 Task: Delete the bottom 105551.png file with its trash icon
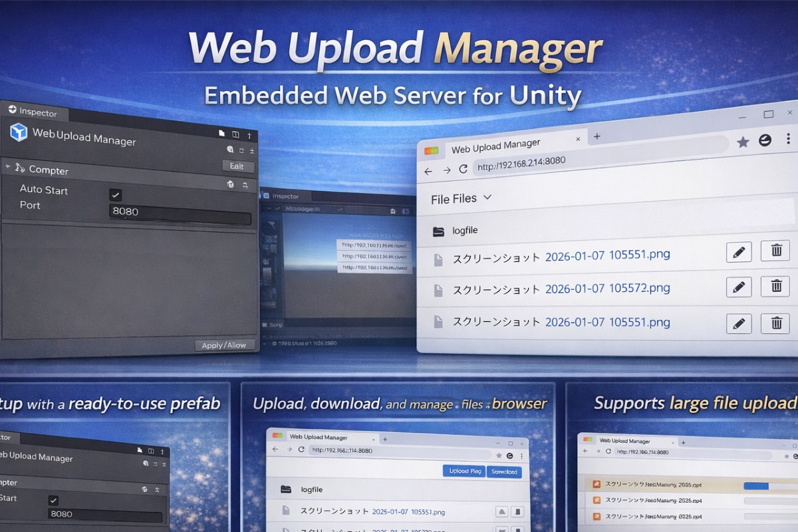(x=775, y=323)
